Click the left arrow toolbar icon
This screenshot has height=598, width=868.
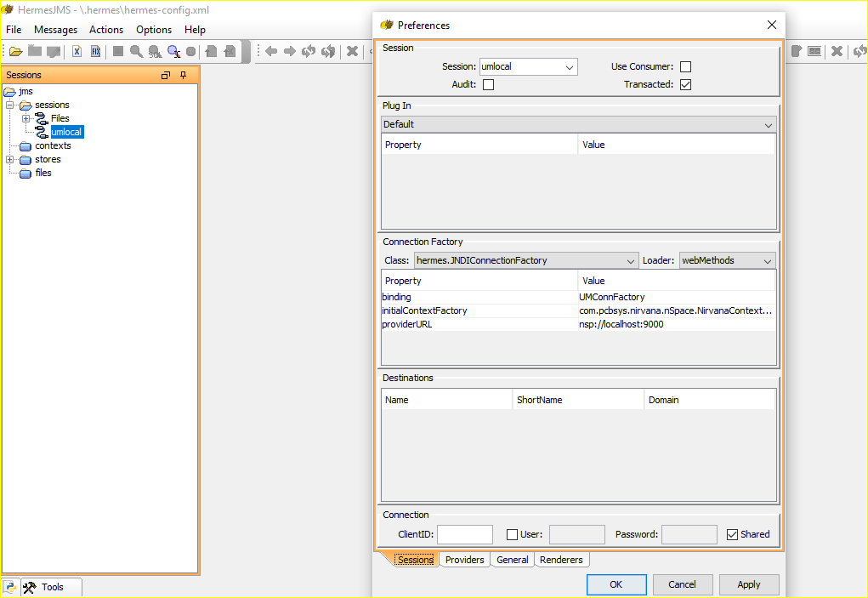(x=271, y=52)
